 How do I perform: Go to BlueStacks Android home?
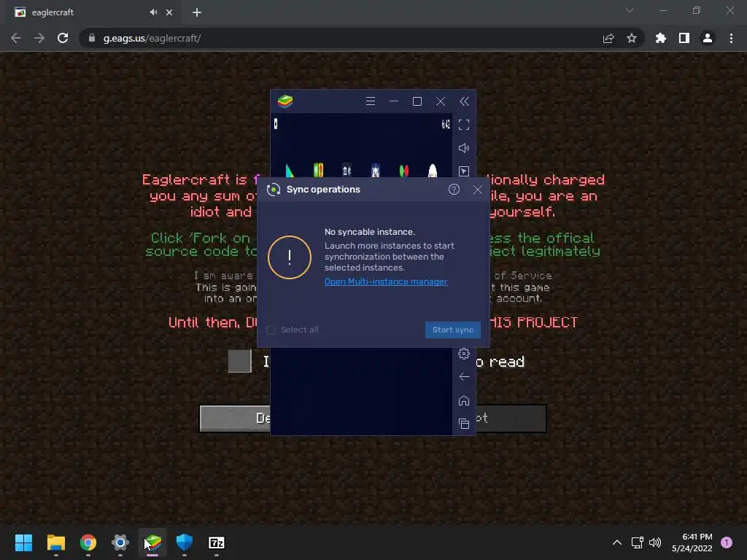[464, 400]
